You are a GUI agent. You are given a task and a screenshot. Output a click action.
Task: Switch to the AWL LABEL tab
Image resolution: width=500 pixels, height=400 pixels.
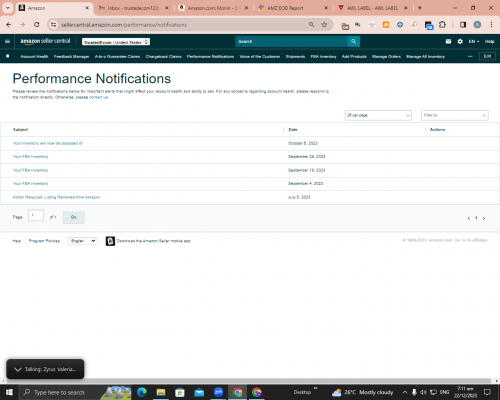(373, 8)
